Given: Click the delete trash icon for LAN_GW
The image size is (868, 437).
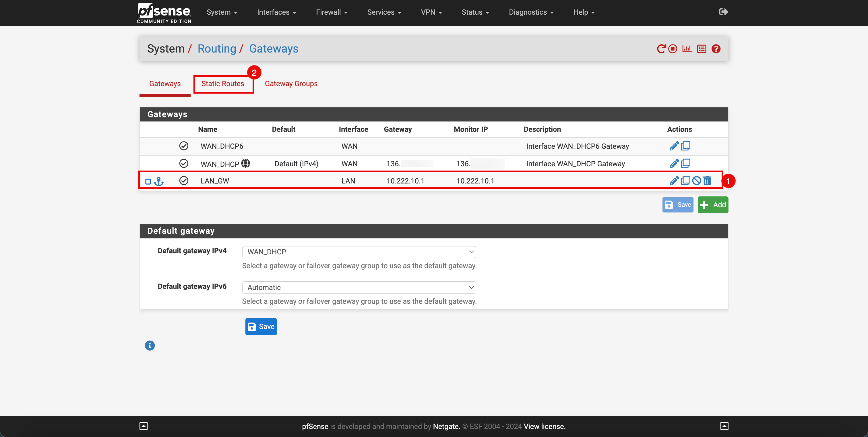Looking at the screenshot, I should [x=708, y=181].
